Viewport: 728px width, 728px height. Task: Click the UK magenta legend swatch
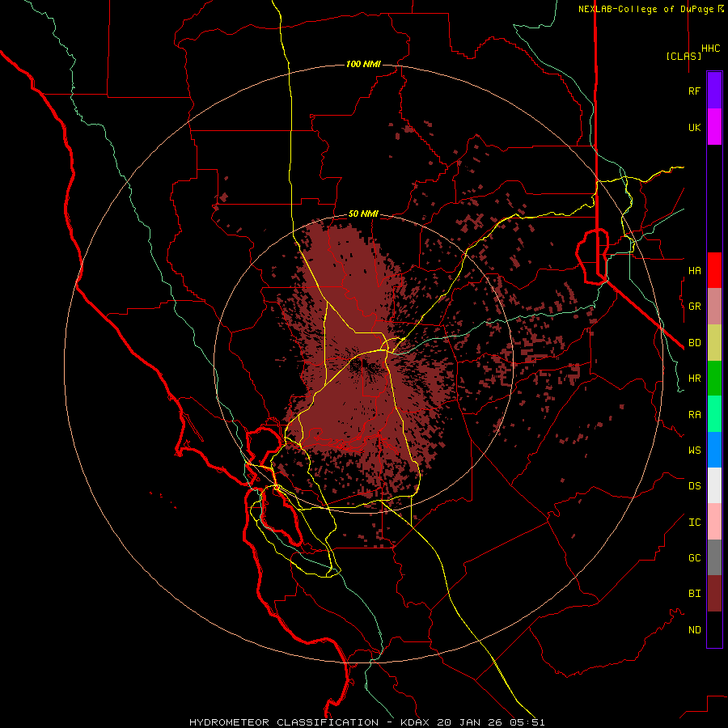[x=714, y=127]
